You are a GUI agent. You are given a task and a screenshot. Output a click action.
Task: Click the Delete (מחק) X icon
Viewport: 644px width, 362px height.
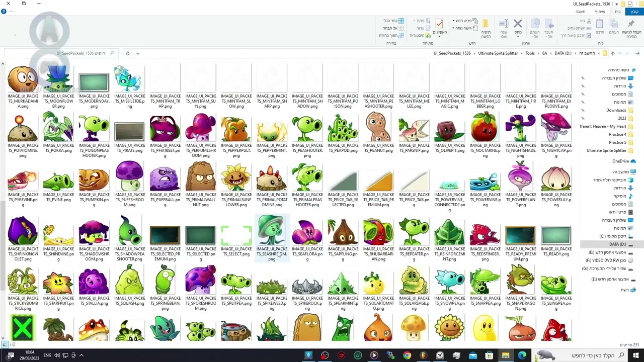coord(518,24)
